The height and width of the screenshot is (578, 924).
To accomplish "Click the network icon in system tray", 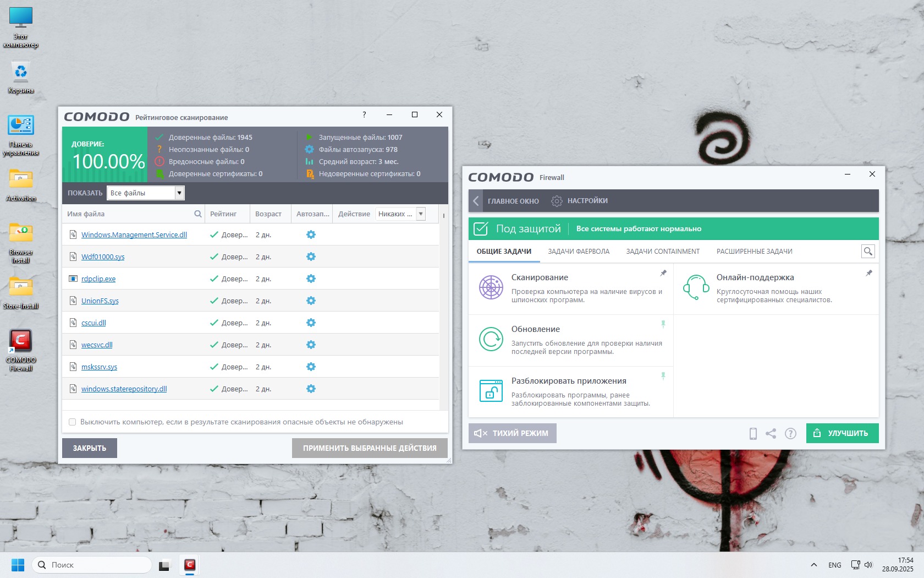I will (x=855, y=565).
